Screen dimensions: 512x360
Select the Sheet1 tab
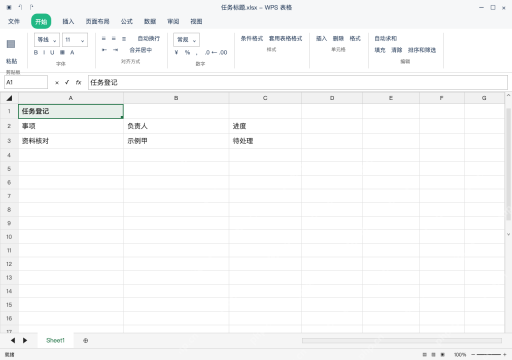[x=55, y=340]
